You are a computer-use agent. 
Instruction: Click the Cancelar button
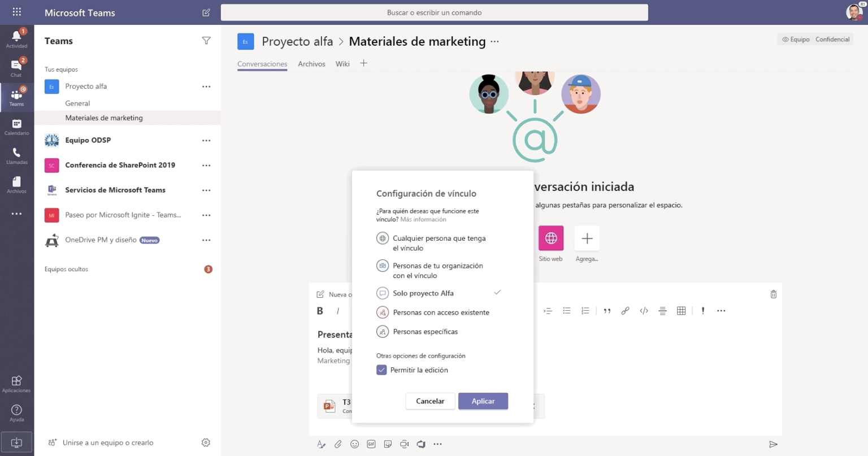[x=430, y=401]
